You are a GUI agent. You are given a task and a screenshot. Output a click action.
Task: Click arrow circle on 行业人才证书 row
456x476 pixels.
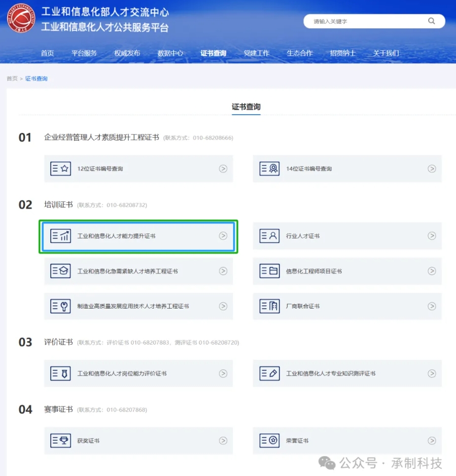point(432,236)
